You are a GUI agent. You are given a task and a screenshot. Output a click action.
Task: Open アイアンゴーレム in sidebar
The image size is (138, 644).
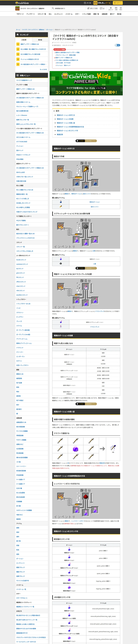[x=22, y=339]
